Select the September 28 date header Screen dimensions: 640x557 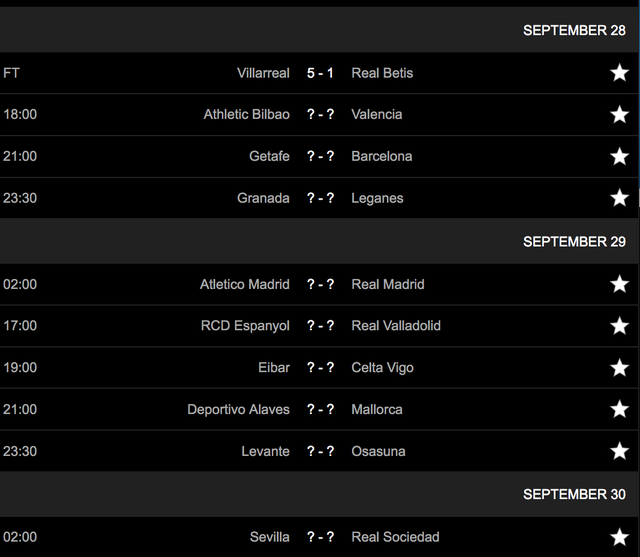pyautogui.click(x=574, y=30)
